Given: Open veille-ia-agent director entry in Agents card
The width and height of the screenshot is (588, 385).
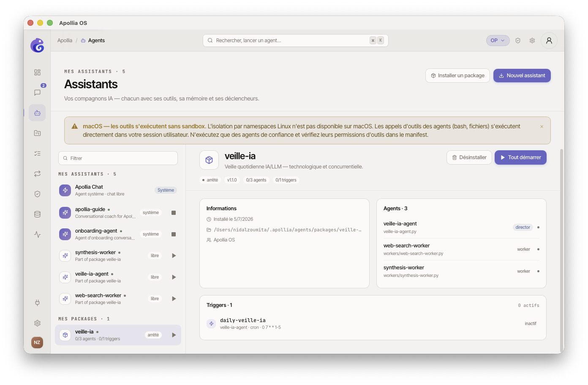Looking at the screenshot, I should (461, 228).
